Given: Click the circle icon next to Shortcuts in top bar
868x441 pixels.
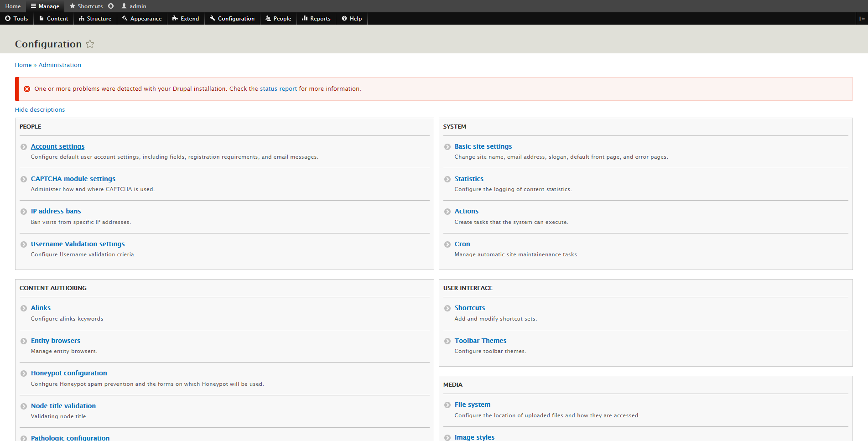Looking at the screenshot, I should 111,6.
